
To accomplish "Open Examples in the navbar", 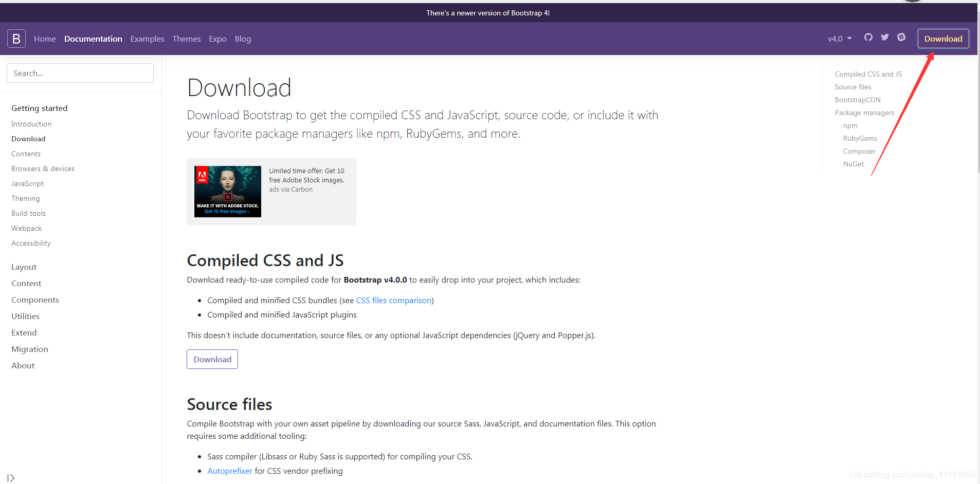I will click(x=147, y=39).
